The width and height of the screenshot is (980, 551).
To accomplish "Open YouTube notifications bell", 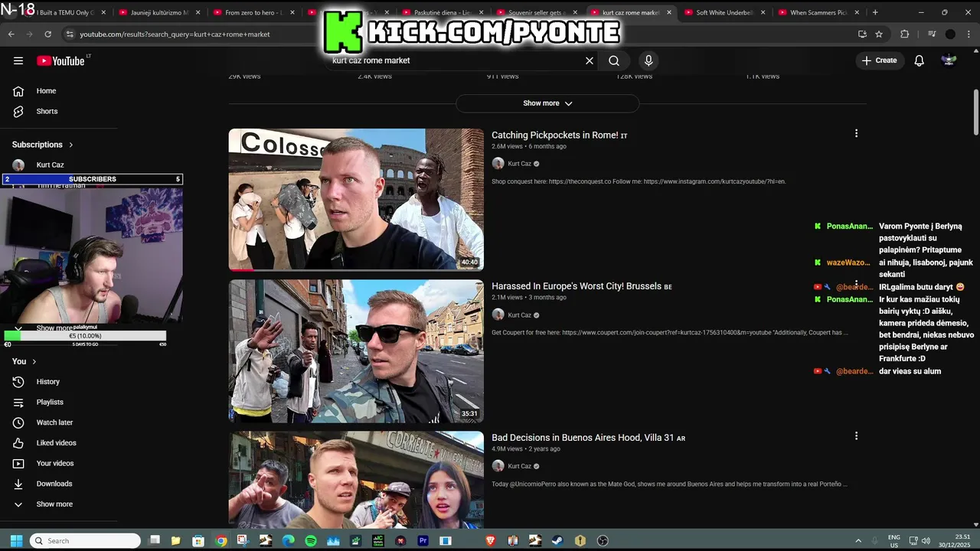I will coord(920,60).
